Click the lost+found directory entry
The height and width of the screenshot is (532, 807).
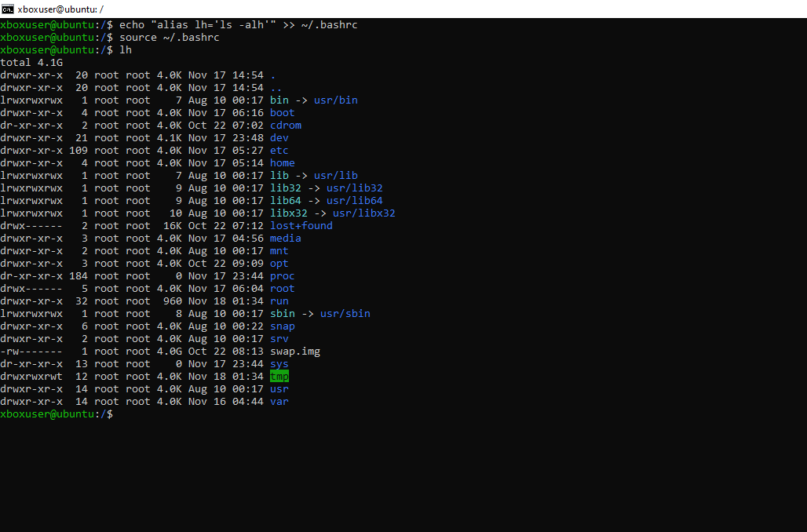click(301, 226)
